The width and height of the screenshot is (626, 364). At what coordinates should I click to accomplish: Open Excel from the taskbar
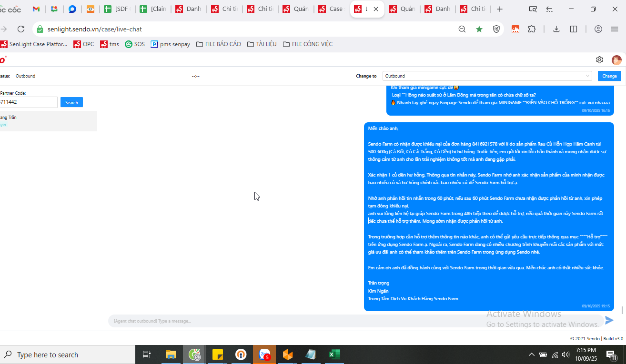(334, 354)
